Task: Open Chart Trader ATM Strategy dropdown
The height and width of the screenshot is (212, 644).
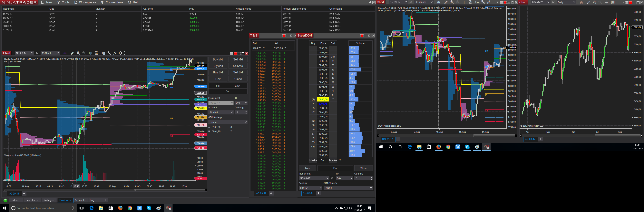Action: pyautogui.click(x=228, y=122)
